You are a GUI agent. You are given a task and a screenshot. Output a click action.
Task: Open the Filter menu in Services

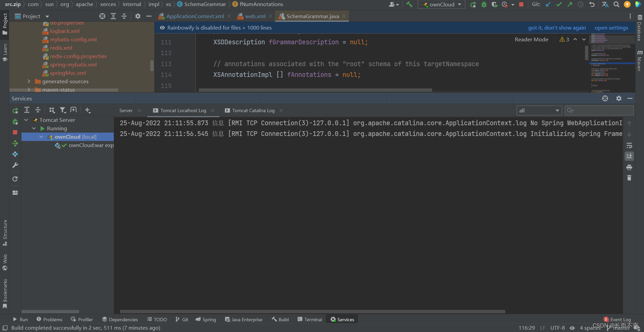pyautogui.click(x=63, y=110)
